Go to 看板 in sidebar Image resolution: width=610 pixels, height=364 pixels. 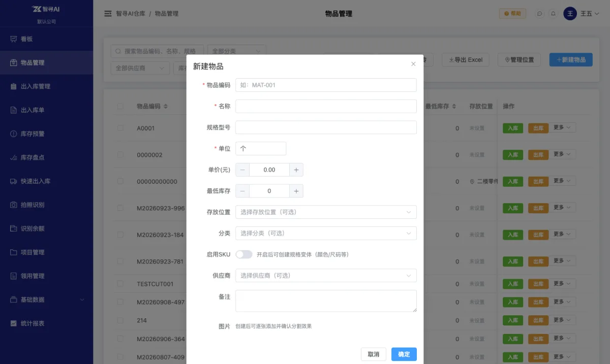[x=46, y=39]
